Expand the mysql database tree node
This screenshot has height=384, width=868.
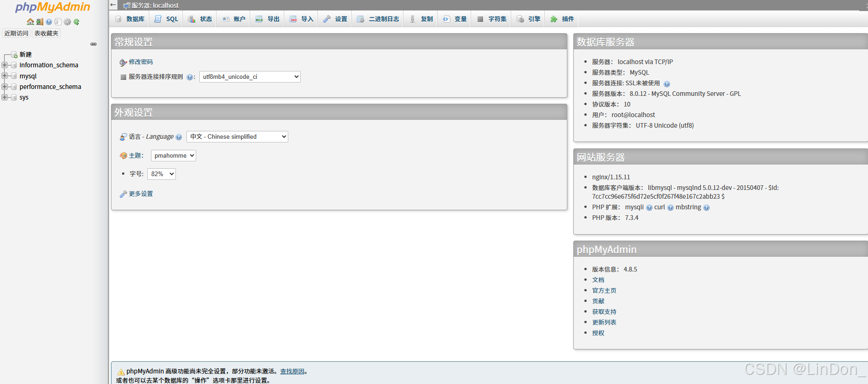[5, 76]
